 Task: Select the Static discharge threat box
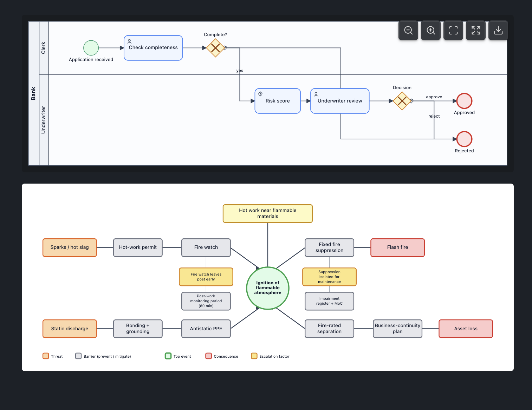[x=70, y=329]
